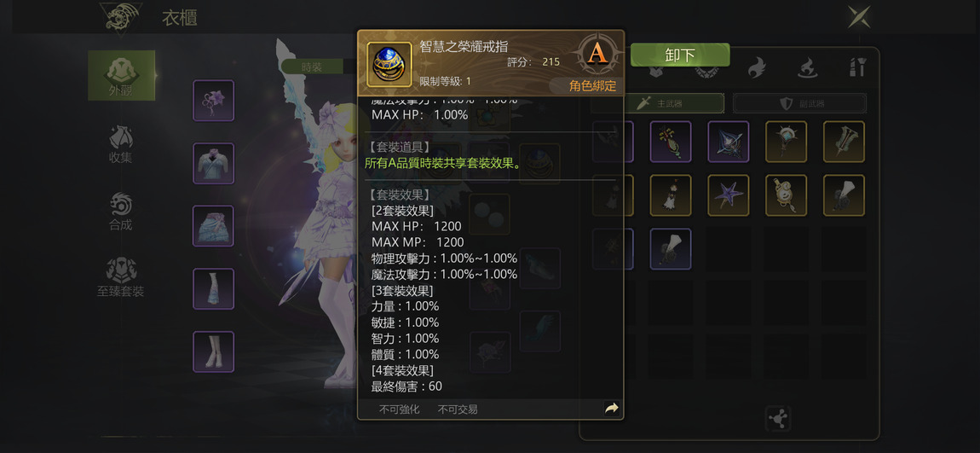
Task: Click the share arrow icon in tooltip
Action: coord(611,409)
